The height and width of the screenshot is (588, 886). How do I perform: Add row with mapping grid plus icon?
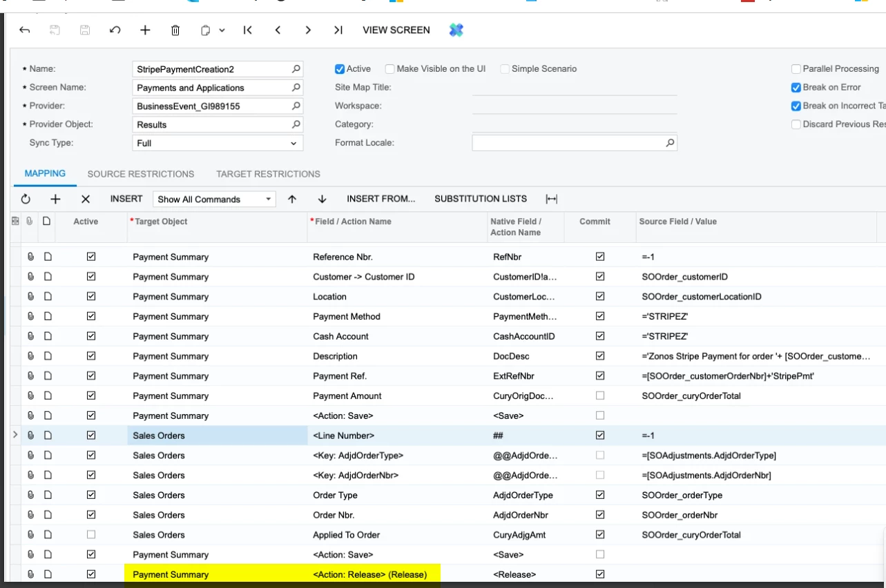pyautogui.click(x=55, y=199)
